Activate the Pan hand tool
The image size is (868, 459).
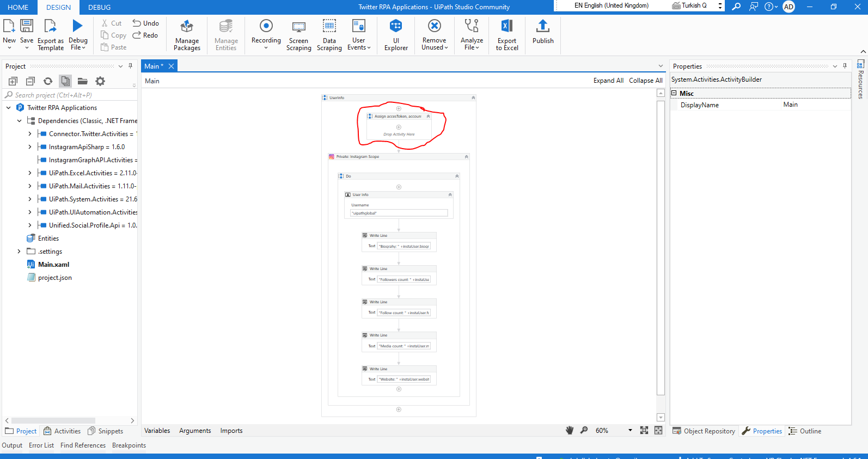coord(570,430)
